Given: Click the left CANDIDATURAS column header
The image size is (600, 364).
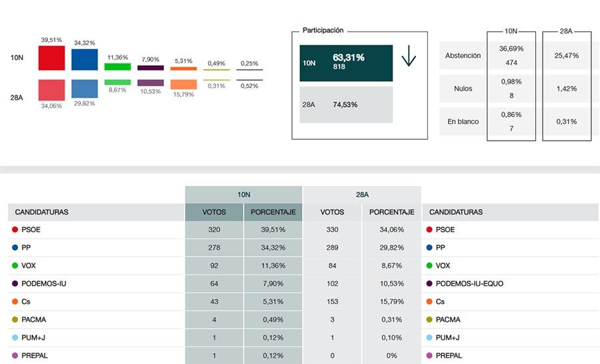Looking at the screenshot, I should click(x=41, y=212).
